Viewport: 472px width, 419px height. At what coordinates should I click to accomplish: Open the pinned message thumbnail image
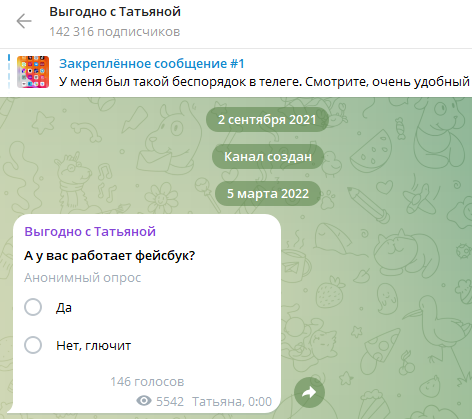click(x=33, y=72)
